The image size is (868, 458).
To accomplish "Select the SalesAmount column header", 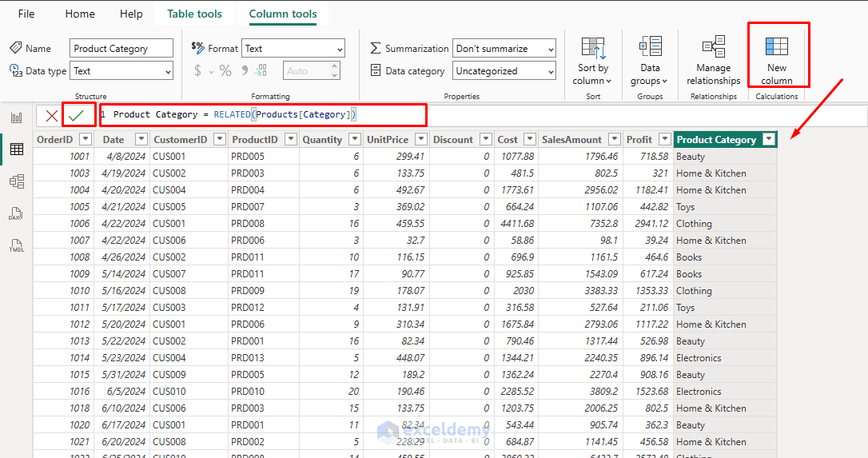I will tap(571, 140).
